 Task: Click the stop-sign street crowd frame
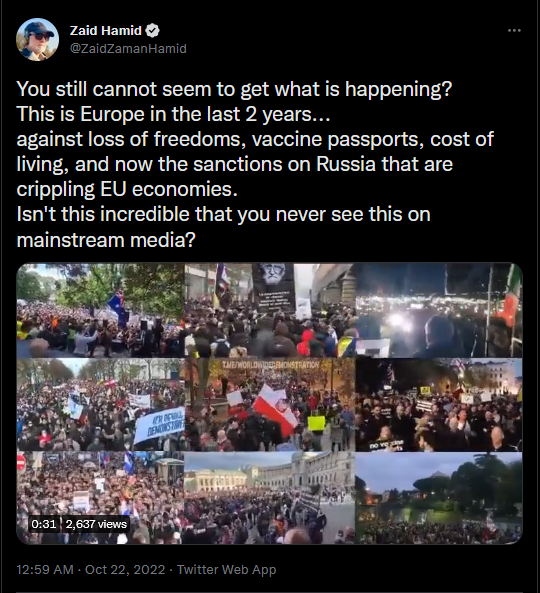101,498
